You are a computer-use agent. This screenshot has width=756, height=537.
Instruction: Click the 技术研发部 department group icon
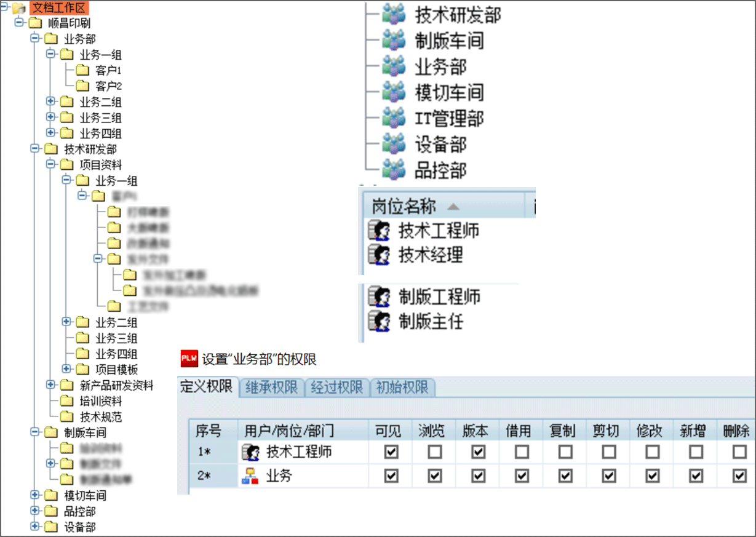[x=394, y=15]
